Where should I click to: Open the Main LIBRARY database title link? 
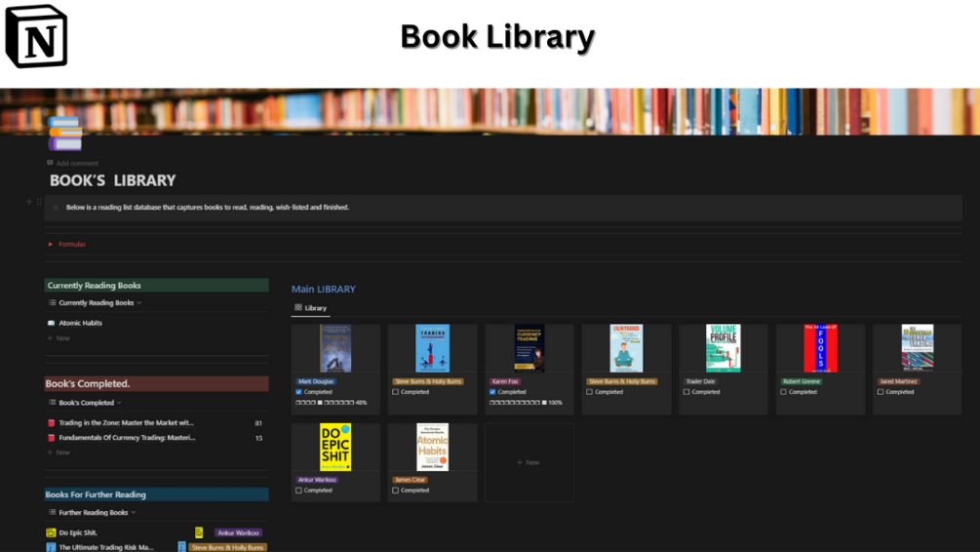point(323,289)
